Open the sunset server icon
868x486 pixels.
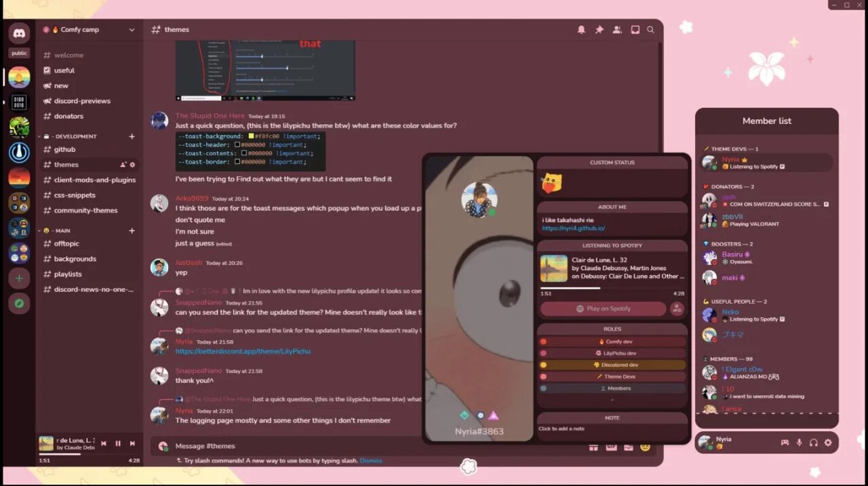[19, 178]
